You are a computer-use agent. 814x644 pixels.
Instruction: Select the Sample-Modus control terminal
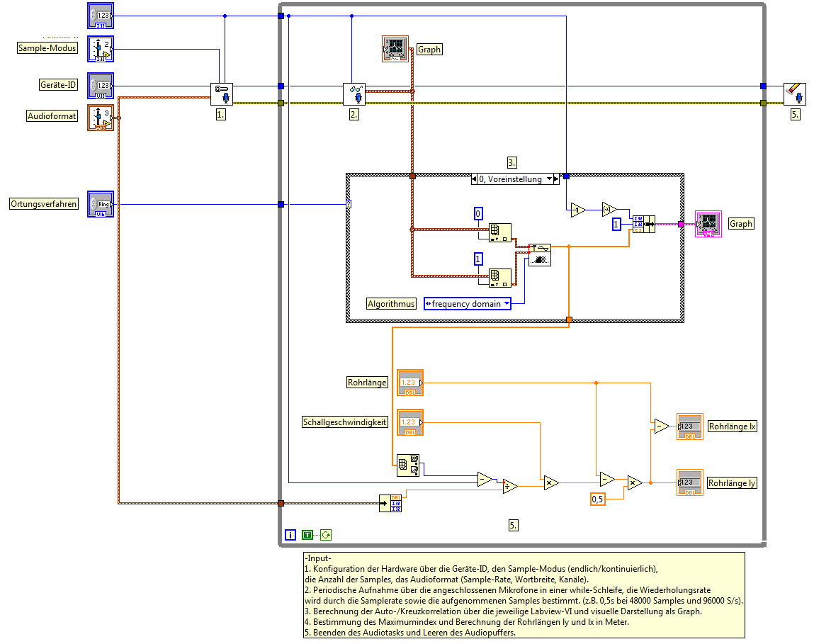coord(100,50)
